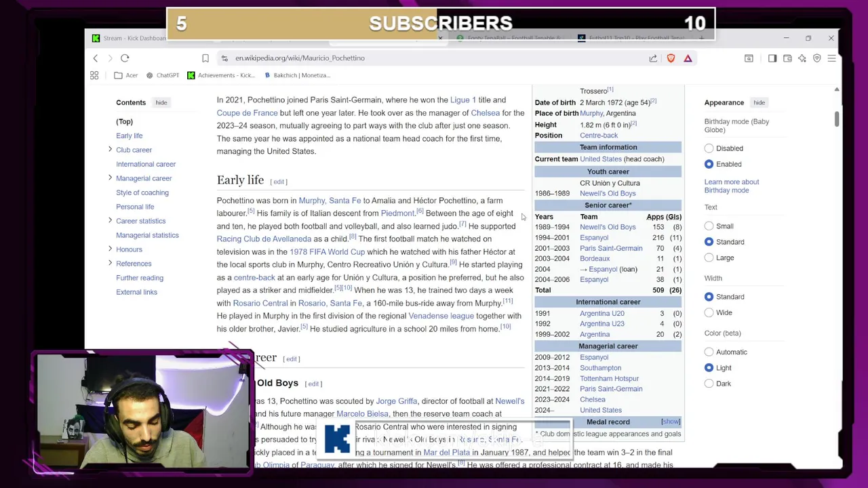Screen dimensions: 868x488
Task: Open Tottenham Hotspur in managerial career
Action: pyautogui.click(x=609, y=378)
